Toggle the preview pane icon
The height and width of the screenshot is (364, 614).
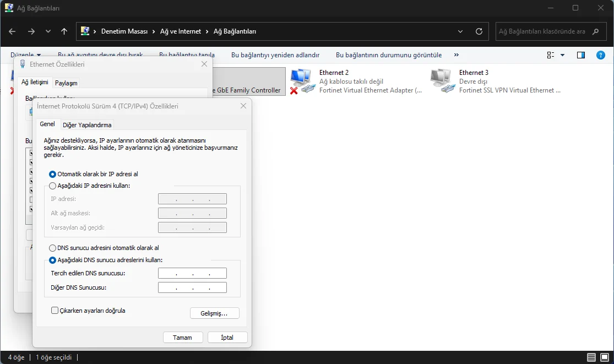581,55
